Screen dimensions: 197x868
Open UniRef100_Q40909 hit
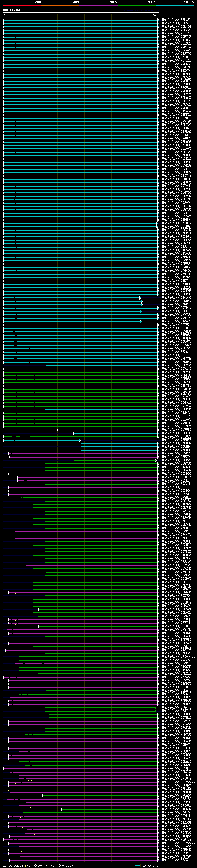click(176, 74)
